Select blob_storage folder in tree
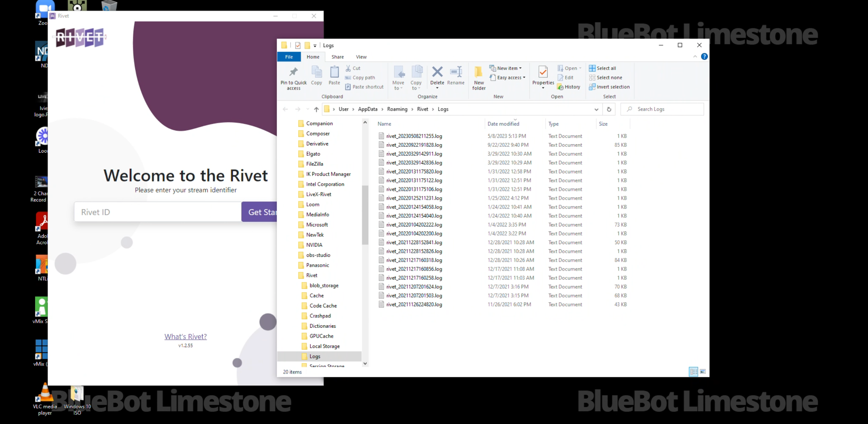This screenshot has width=868, height=424. [324, 286]
